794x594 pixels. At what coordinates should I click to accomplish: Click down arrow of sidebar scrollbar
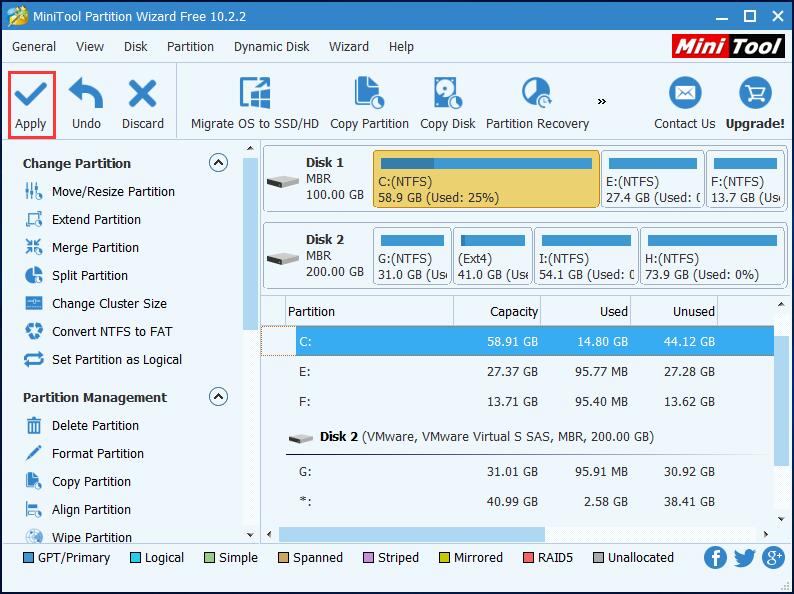(x=250, y=535)
